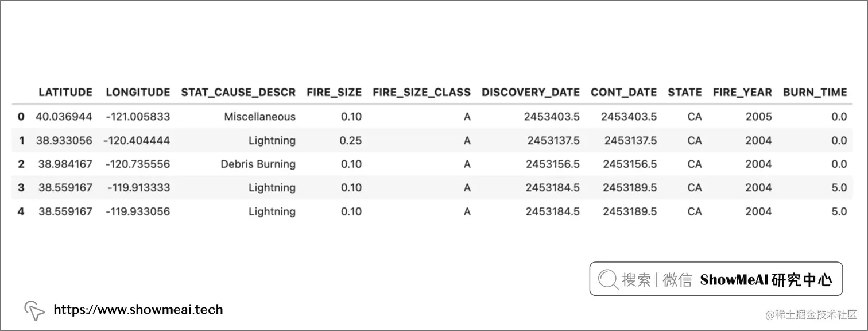
Task: Select the CONT_DATE column header
Action: pos(623,93)
